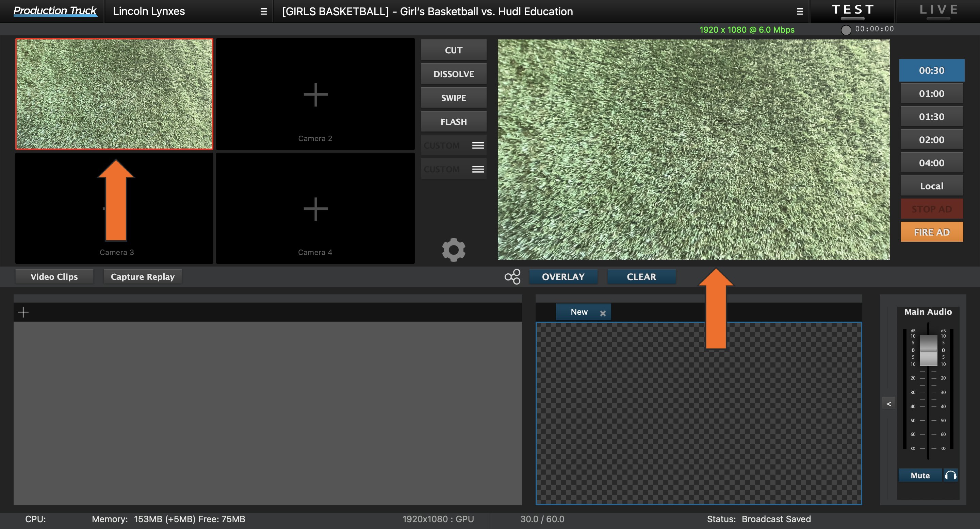Viewport: 980px width, 529px height.
Task: Open the broadcast title hamburger menu
Action: (x=800, y=12)
